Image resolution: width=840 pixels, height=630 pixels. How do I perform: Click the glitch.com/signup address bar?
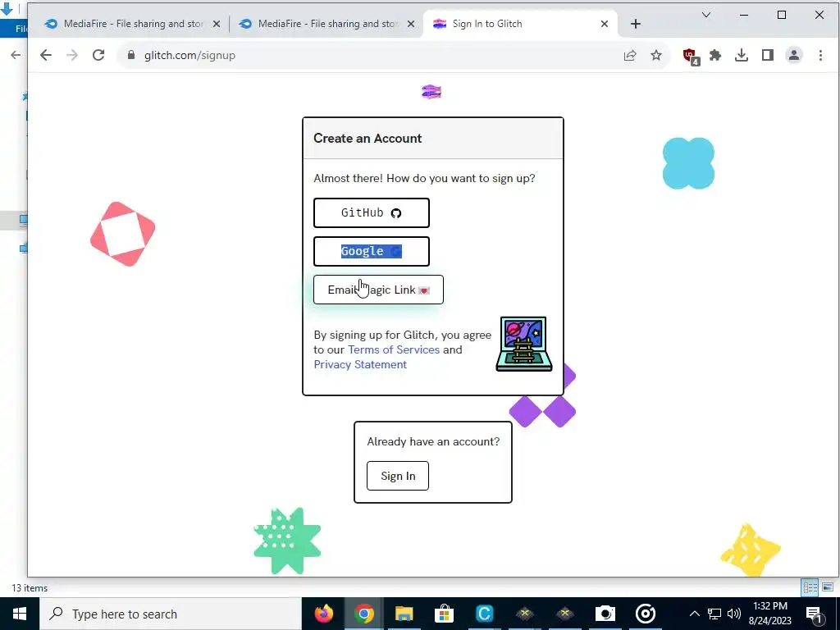pyautogui.click(x=375, y=55)
